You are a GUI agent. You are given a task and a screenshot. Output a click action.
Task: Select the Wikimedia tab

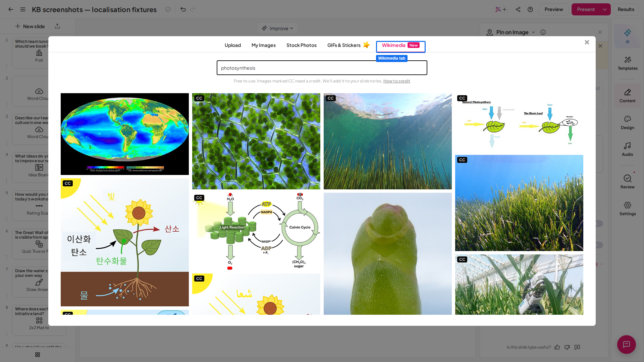(400, 45)
